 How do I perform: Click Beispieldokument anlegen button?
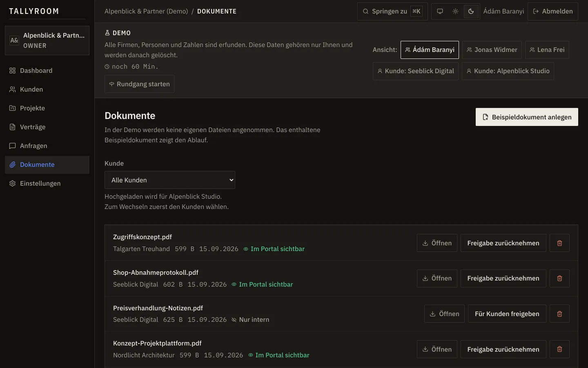click(527, 117)
